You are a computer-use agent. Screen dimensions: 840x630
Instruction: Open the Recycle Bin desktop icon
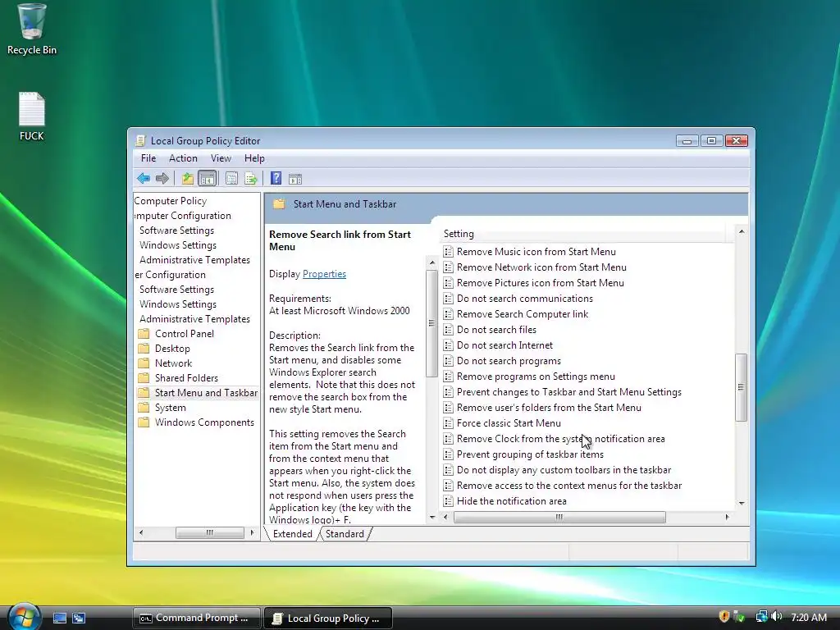(32, 30)
